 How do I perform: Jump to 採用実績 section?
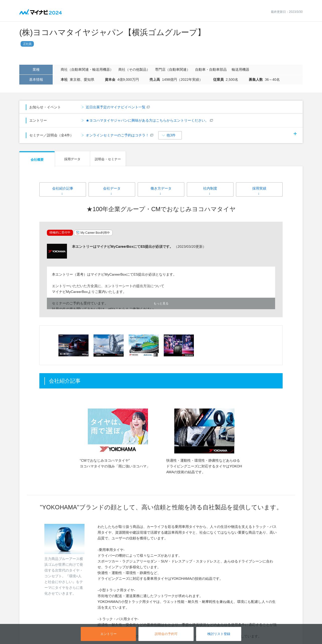point(259,189)
